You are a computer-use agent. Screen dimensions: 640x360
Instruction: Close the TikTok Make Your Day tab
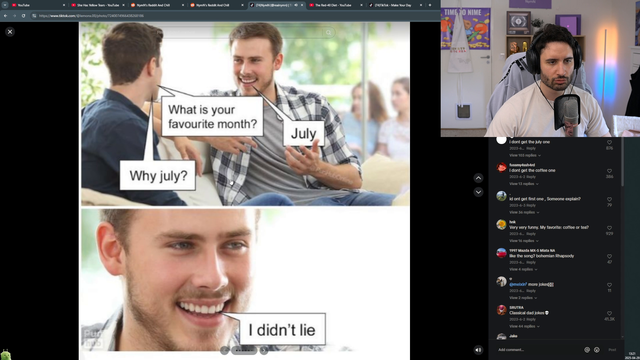421,5
